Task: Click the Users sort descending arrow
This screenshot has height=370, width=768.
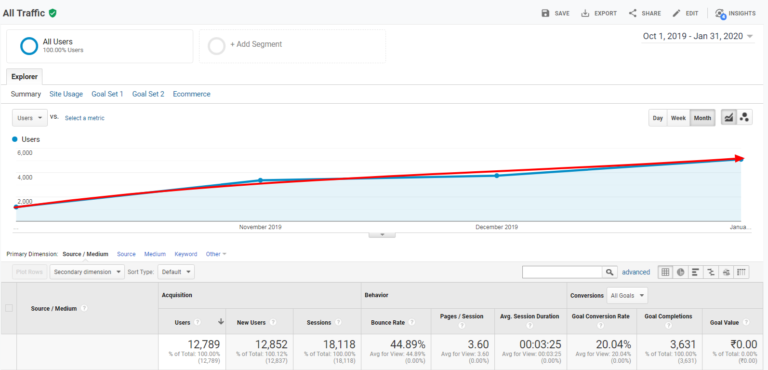Action: [x=220, y=322]
